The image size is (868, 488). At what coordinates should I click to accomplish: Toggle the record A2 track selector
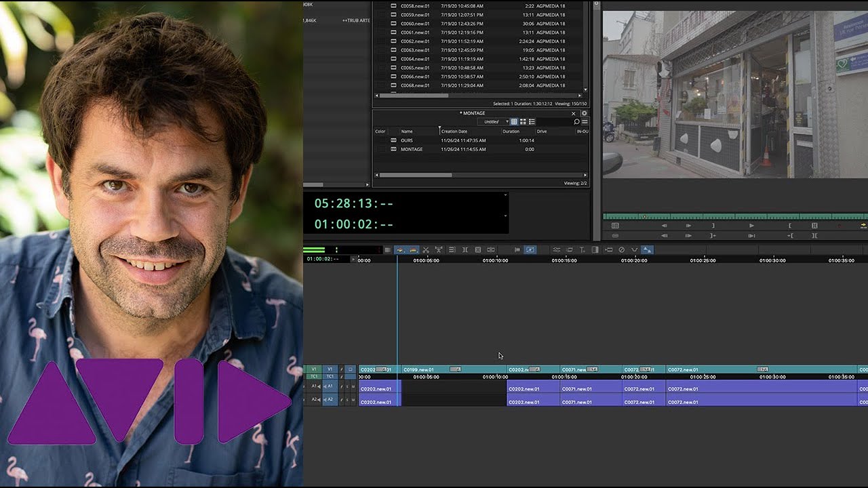[330, 399]
